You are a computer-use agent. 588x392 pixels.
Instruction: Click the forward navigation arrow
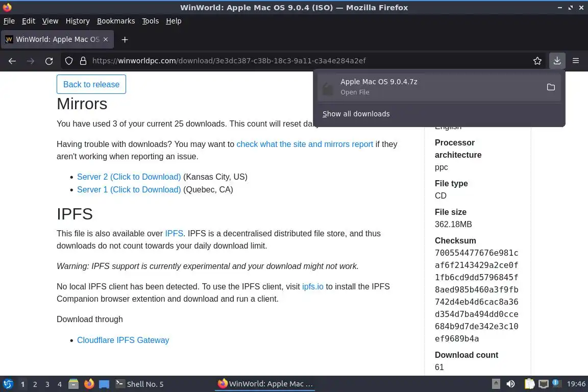(31, 61)
